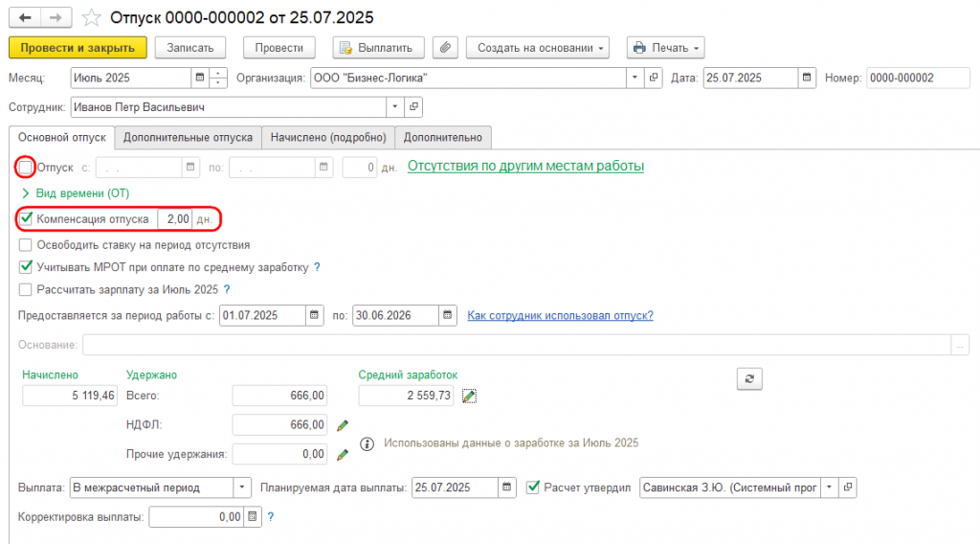Viewport: 980px width, 544px height.
Task: Click the Начислено amount 5 119,46
Action: pyautogui.click(x=69, y=396)
